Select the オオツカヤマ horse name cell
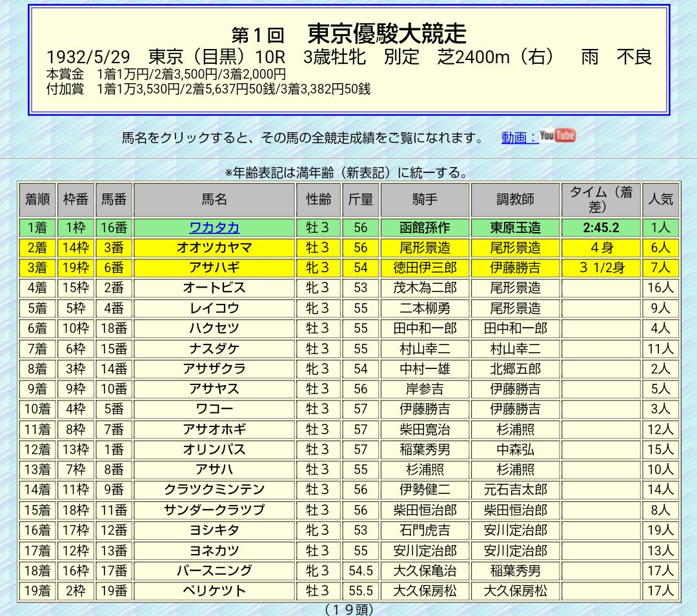The height and width of the screenshot is (616, 697). coord(214,248)
